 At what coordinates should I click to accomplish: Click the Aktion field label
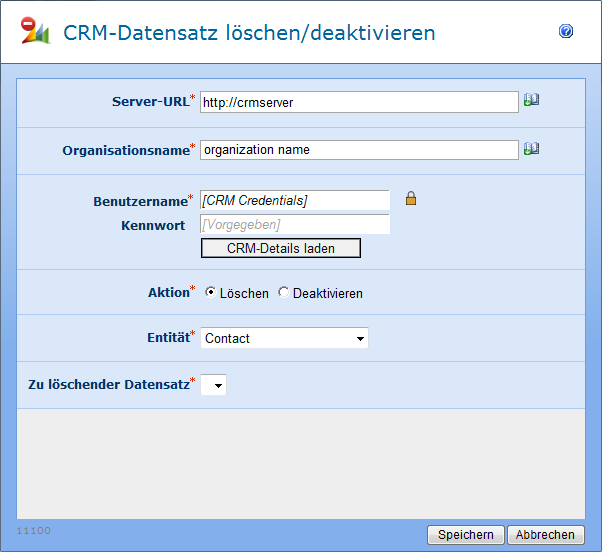(x=168, y=293)
